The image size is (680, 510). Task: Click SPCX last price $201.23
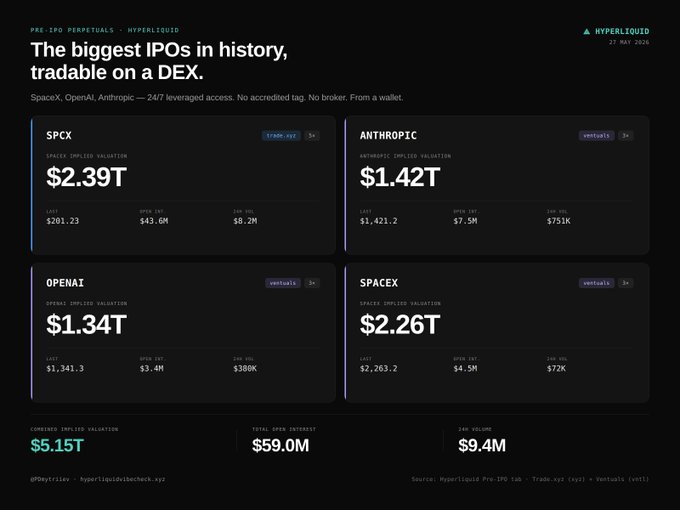(x=62, y=221)
